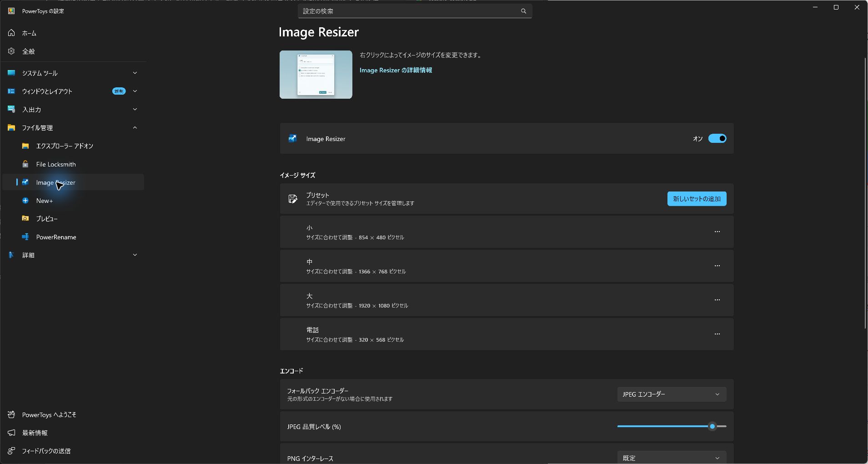Open more options for 大 preset
868x464 pixels.
tap(717, 300)
